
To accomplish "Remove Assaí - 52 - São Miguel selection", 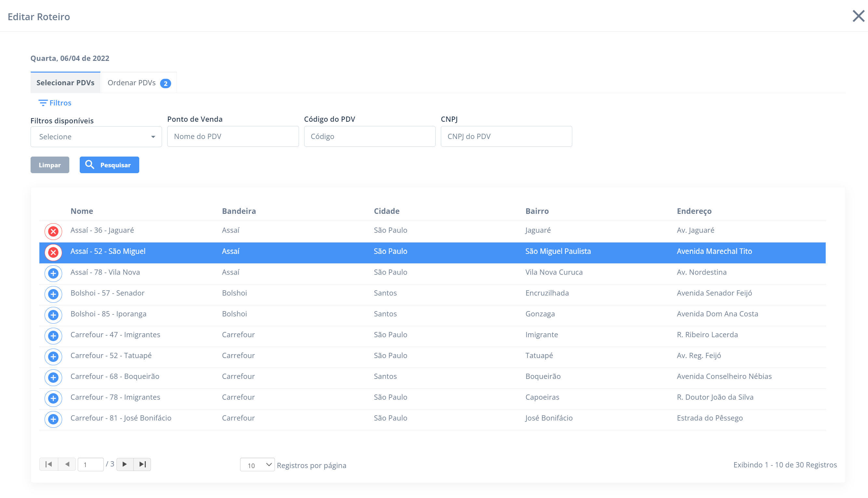I will click(x=53, y=253).
